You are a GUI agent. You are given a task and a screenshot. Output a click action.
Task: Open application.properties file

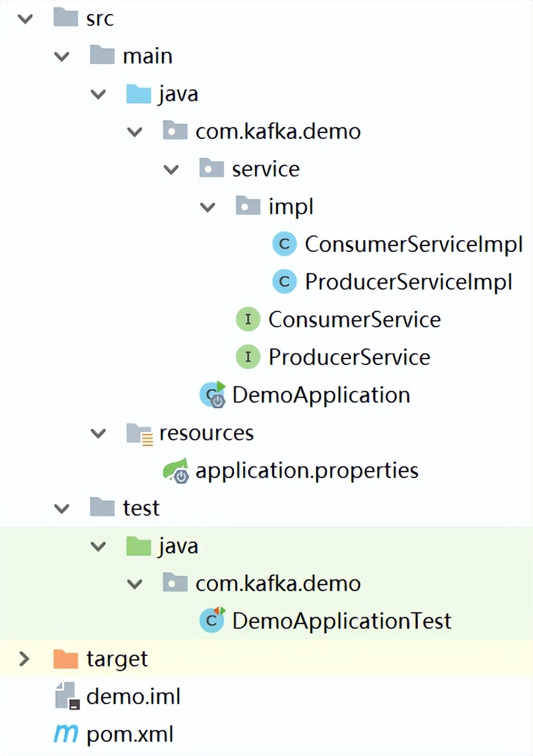[x=307, y=471]
